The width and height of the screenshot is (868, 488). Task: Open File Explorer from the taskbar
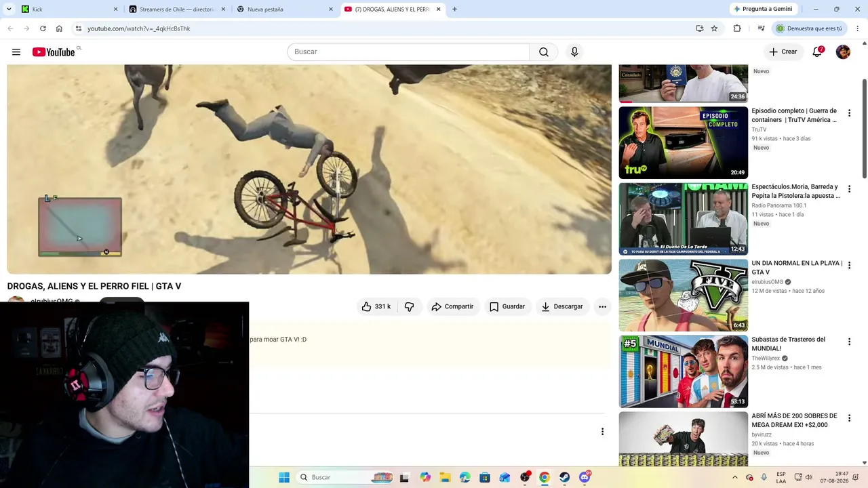coord(445,477)
